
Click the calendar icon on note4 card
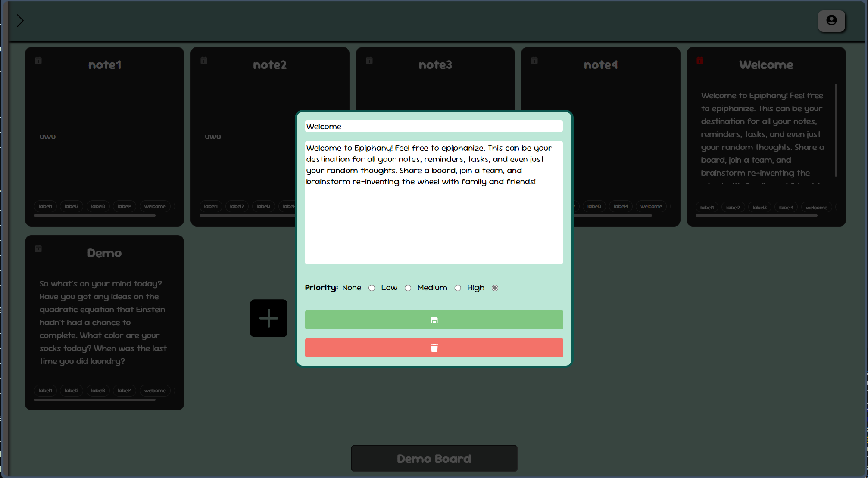(x=534, y=60)
